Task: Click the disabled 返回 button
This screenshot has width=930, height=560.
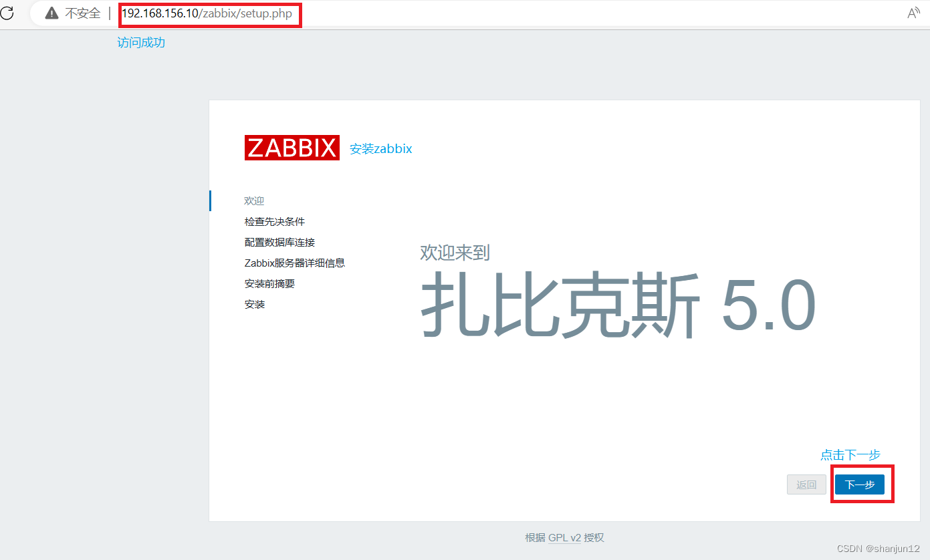Action: pos(806,484)
